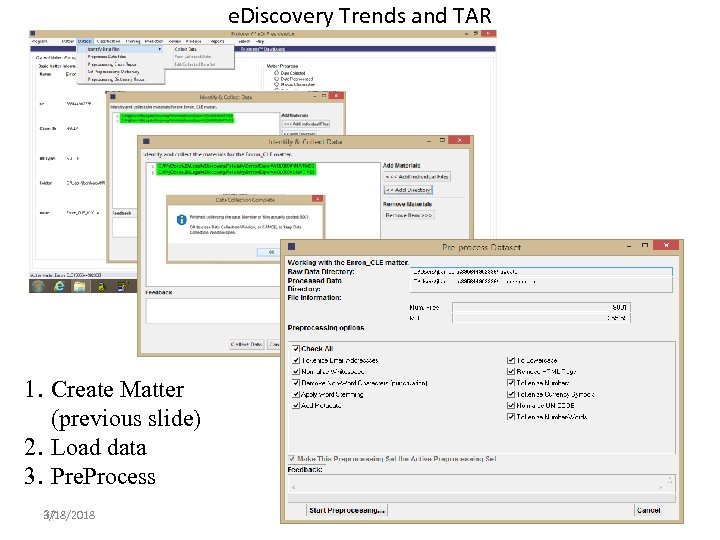Close the Pre-process Dataset window

point(666,246)
